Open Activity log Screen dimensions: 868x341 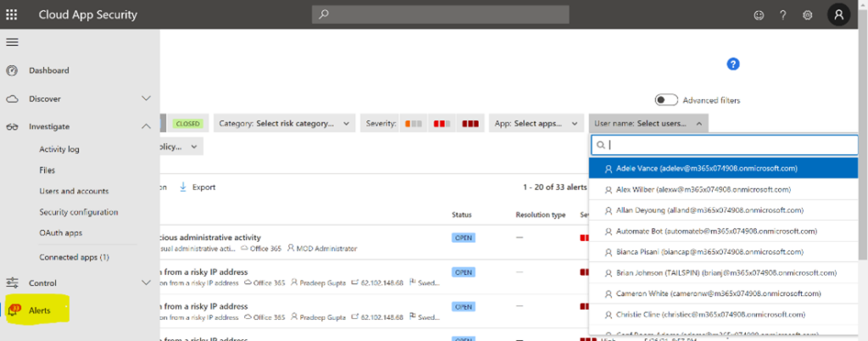[x=59, y=149]
